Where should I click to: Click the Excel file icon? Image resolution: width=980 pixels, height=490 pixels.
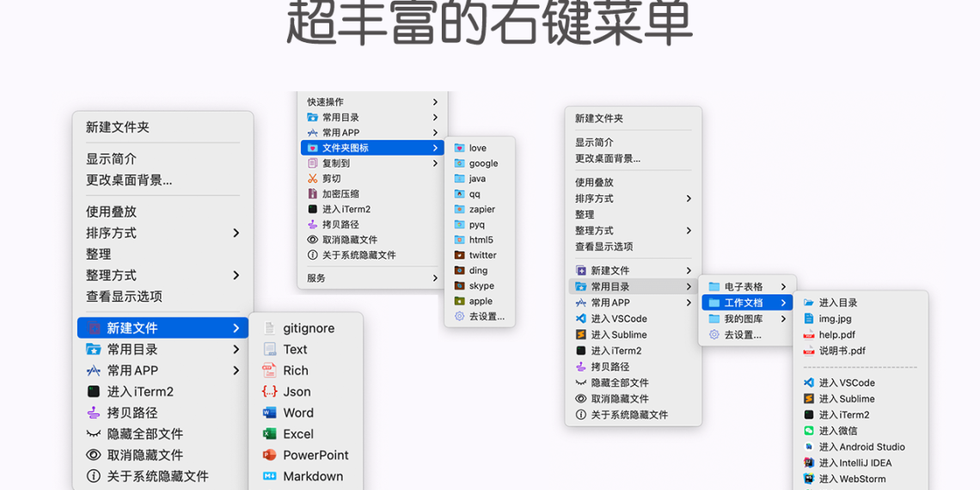(269, 434)
